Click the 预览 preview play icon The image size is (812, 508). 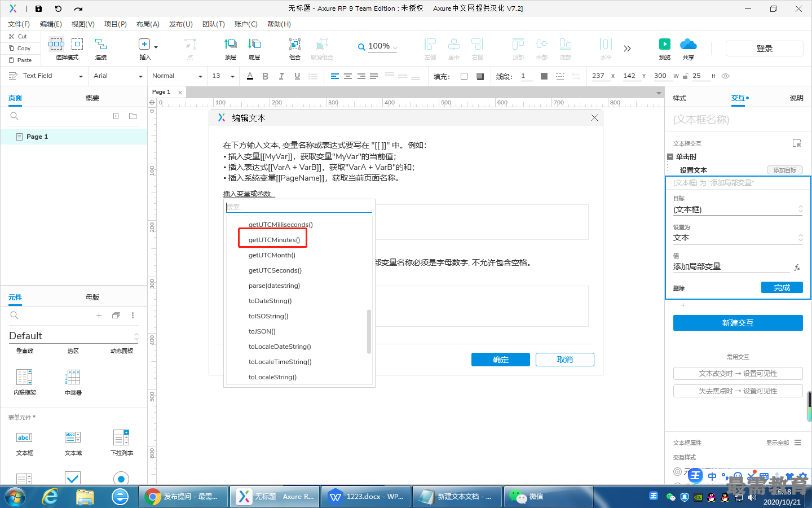[665, 44]
